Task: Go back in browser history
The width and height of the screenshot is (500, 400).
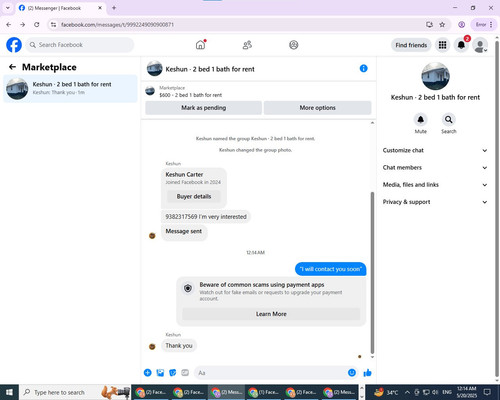Action: [x=9, y=25]
